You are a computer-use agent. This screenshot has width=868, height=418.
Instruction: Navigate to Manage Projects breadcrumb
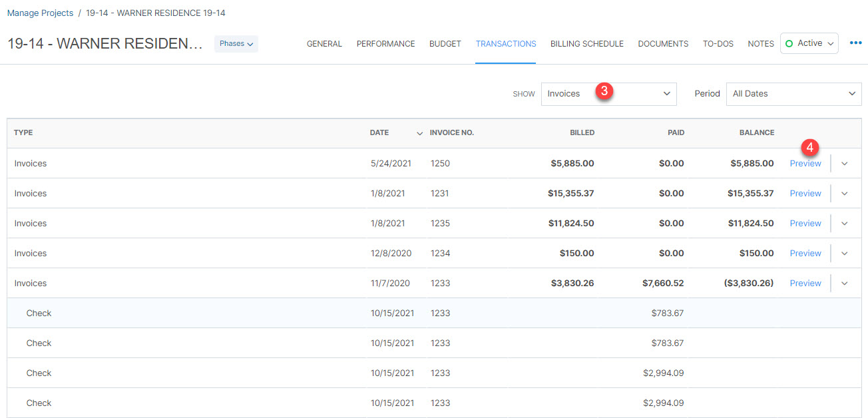pyautogui.click(x=40, y=13)
